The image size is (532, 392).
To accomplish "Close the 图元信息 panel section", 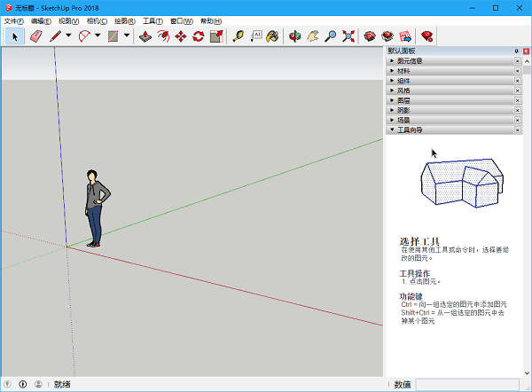I will (518, 61).
